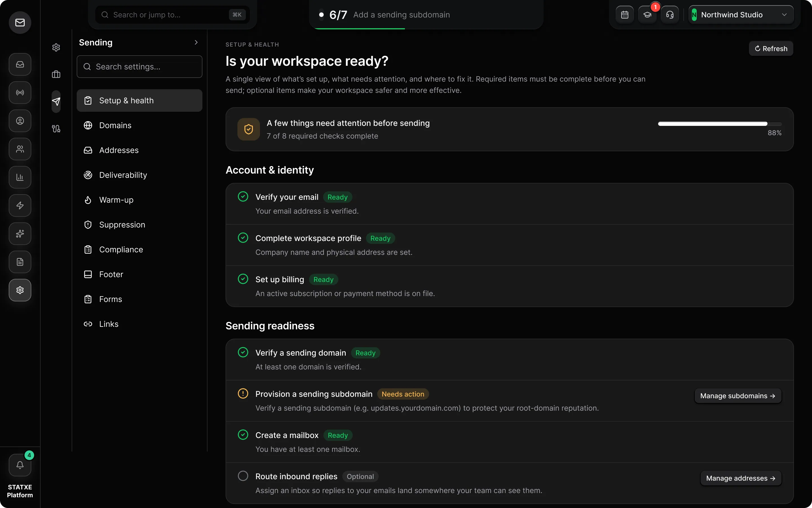The width and height of the screenshot is (812, 508).
Task: Open the AI sparkles icon in left rail
Action: tap(20, 233)
